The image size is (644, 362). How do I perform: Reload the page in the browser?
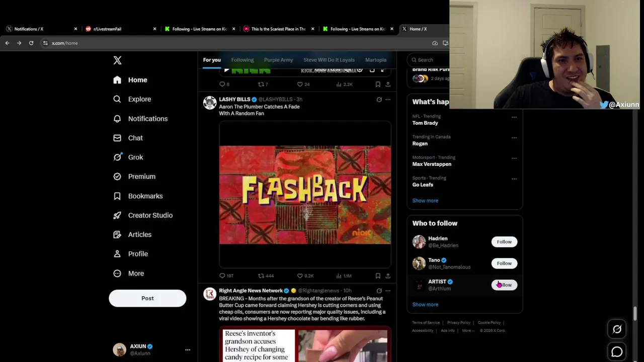pyautogui.click(x=31, y=43)
